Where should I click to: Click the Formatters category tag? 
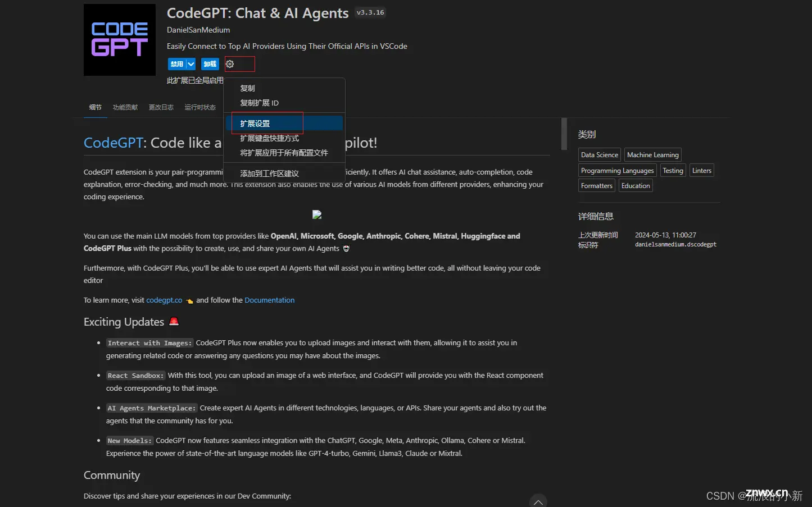click(597, 186)
